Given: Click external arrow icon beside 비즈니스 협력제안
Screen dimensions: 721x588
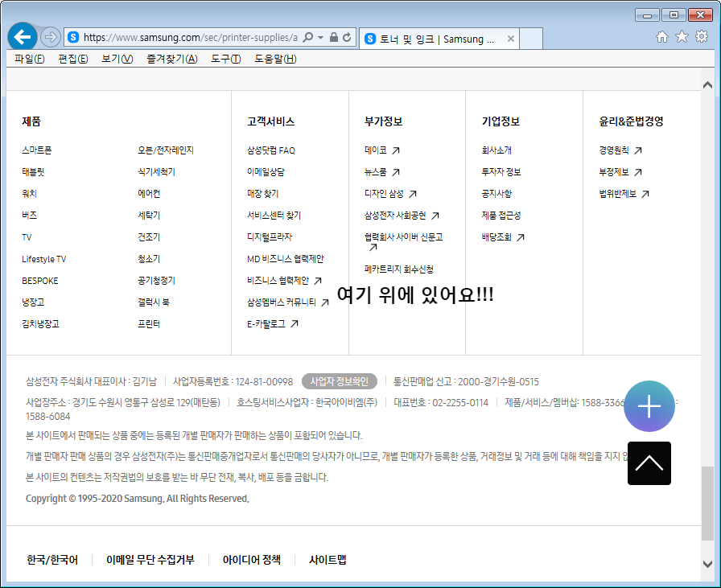Looking at the screenshot, I should pyautogui.click(x=317, y=281).
